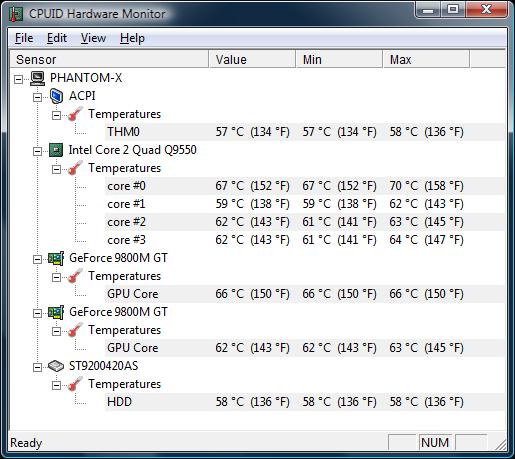Click the Value column header
The image size is (515, 459).
coord(252,59)
